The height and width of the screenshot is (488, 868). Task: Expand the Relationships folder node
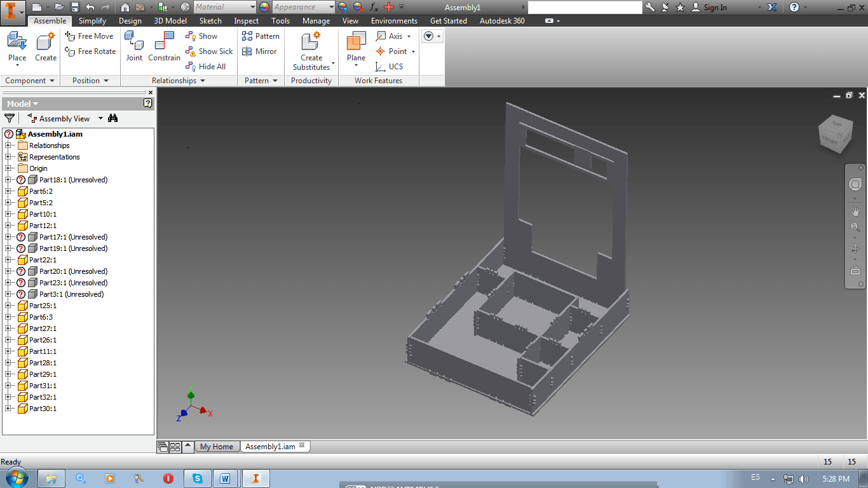coord(8,146)
